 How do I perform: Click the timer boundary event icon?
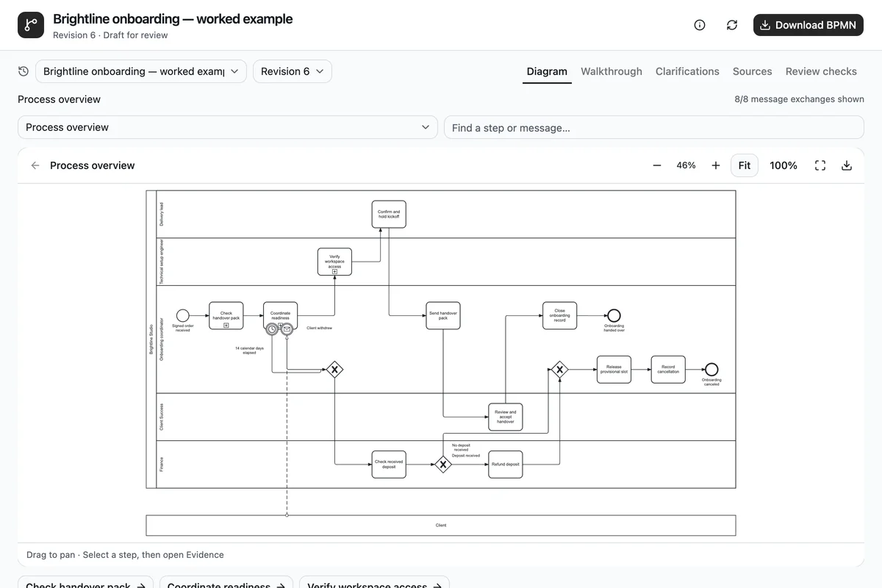[272, 329]
